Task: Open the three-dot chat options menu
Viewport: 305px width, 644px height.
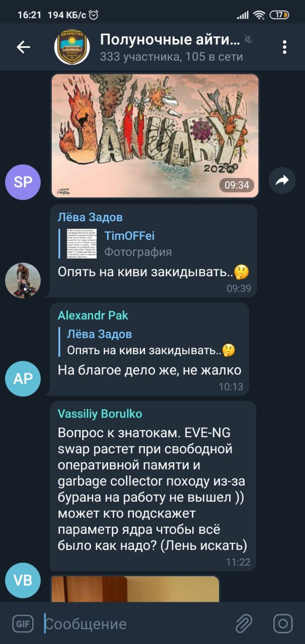Action: coord(284,47)
